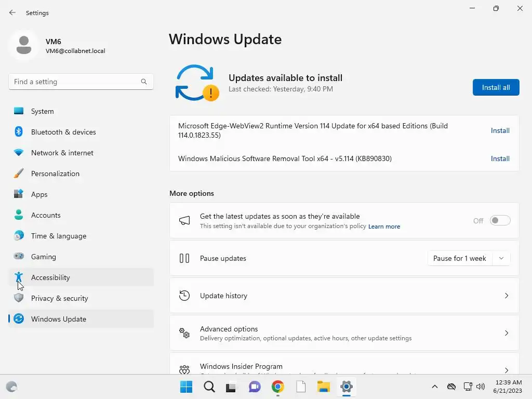Image resolution: width=532 pixels, height=399 pixels.
Task: Install the Malicious Software Removal Tool update
Action: click(500, 158)
